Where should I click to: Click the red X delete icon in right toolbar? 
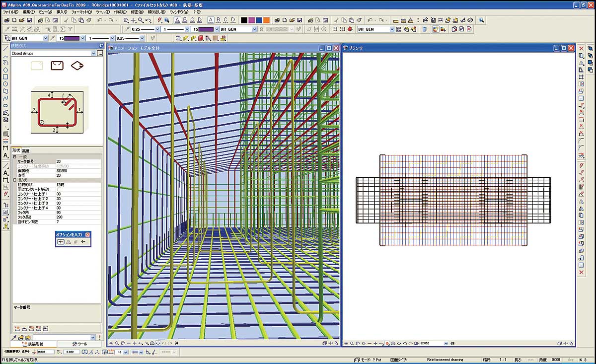[x=581, y=48]
